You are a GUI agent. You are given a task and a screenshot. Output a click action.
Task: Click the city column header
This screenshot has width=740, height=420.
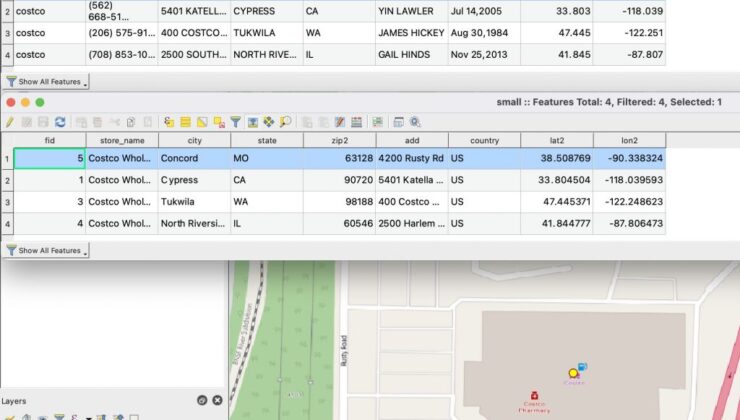pyautogui.click(x=194, y=140)
